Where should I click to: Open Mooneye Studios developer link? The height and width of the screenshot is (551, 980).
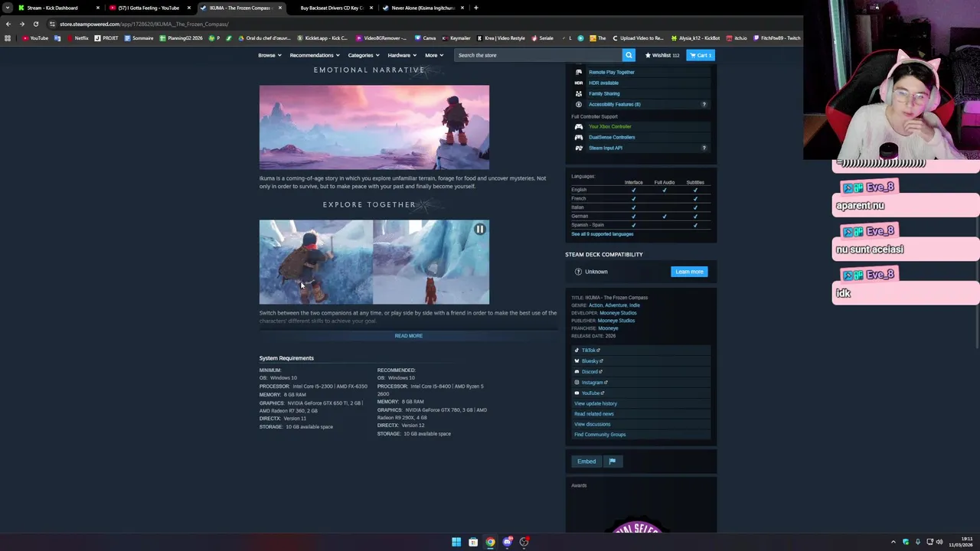tap(618, 313)
